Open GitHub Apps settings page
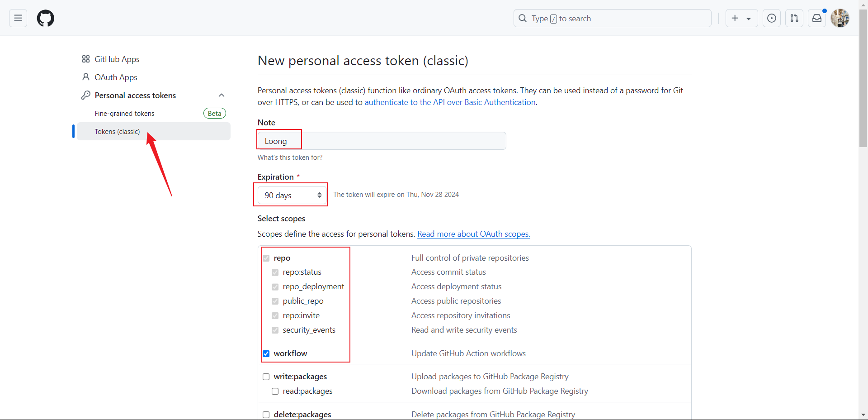 click(117, 59)
